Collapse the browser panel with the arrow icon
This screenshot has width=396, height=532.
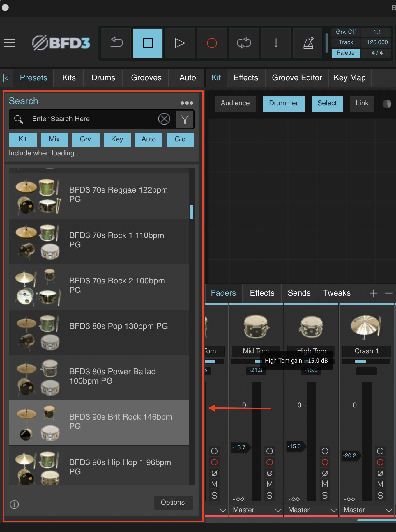click(x=6, y=78)
